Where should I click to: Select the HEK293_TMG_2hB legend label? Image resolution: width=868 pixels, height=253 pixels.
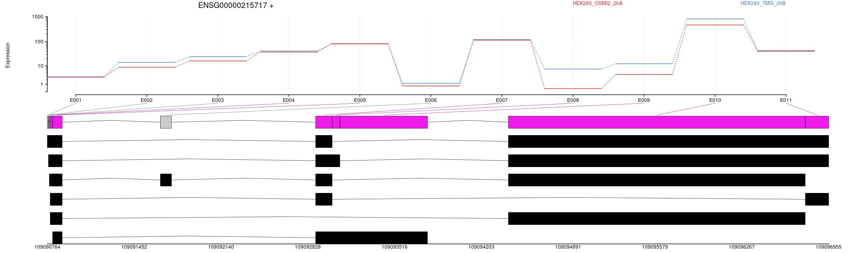[x=763, y=3]
